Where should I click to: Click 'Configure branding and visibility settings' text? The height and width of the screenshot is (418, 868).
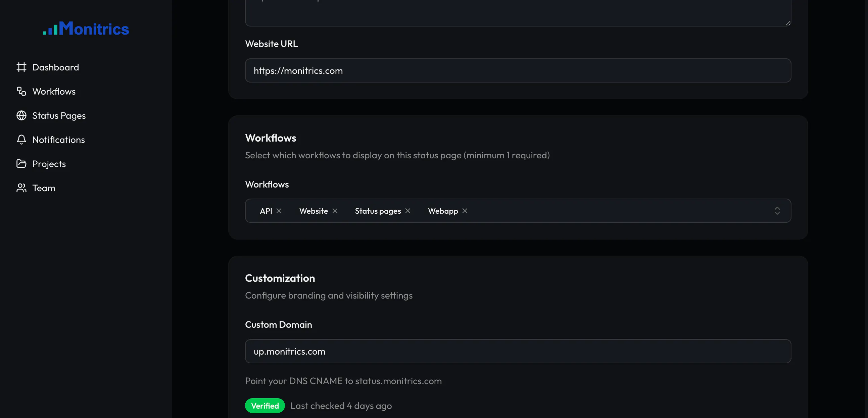coord(329,296)
